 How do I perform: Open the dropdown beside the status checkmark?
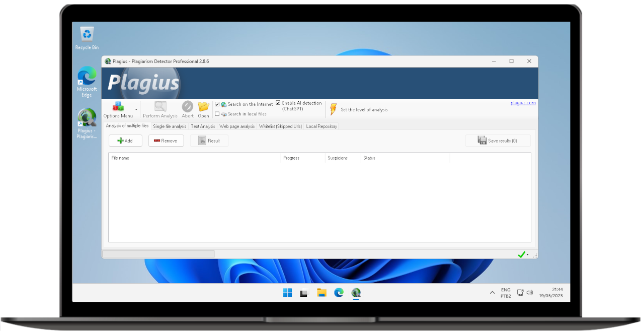point(528,254)
